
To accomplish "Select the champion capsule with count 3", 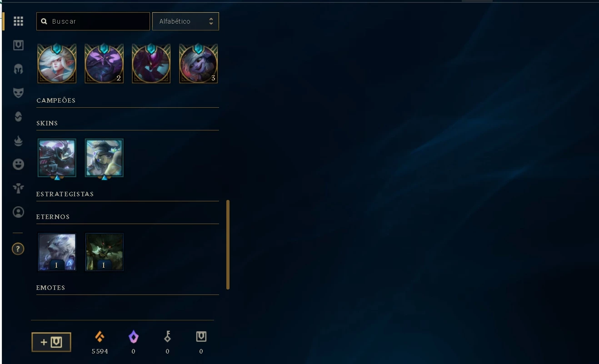I will point(199,64).
